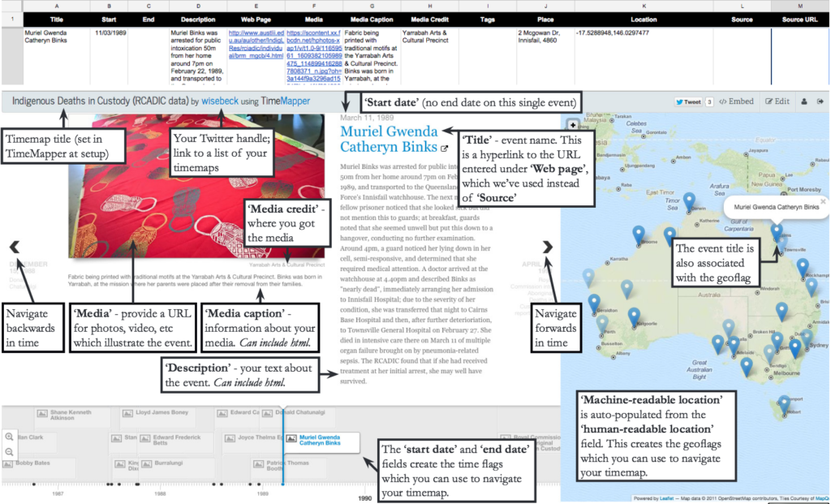Select the timeline zoom-out magnifier icon
Image resolution: width=831 pixels, height=504 pixels.
coord(9,452)
